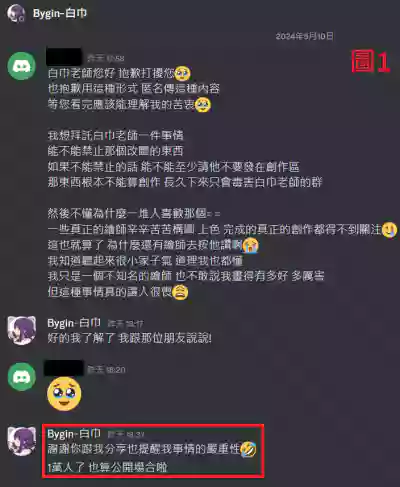
Task: Click redacted username above 白巾老師您好
Action: (64, 57)
